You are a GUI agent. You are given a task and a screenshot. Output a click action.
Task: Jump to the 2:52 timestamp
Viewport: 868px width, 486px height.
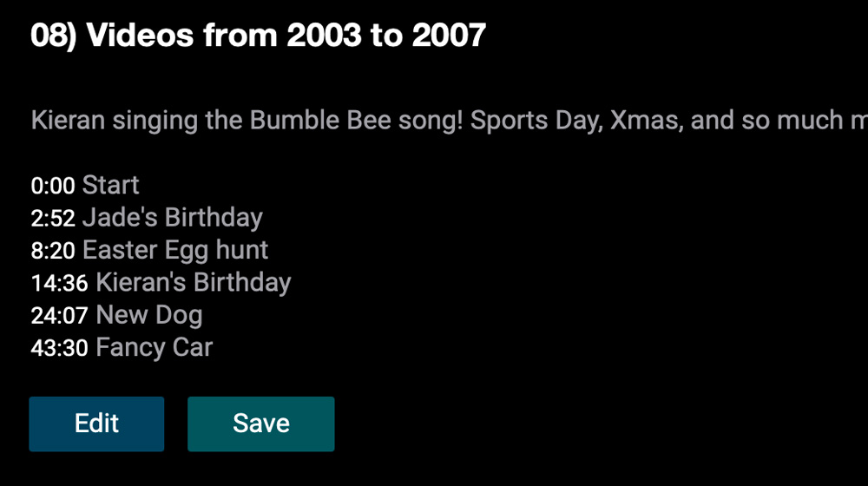[53, 218]
